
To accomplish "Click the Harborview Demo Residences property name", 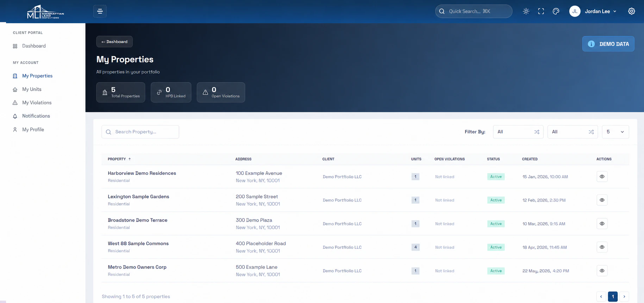I will [142, 173].
